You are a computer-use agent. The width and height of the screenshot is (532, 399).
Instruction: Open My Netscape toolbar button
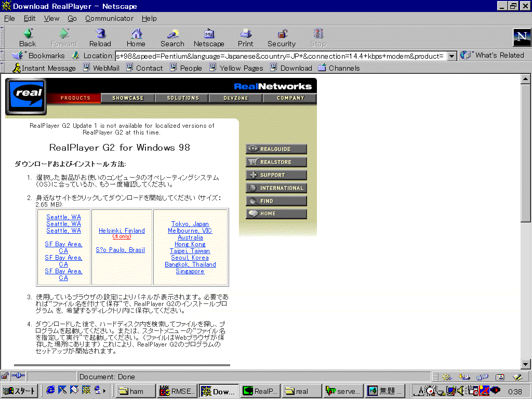click(209, 37)
